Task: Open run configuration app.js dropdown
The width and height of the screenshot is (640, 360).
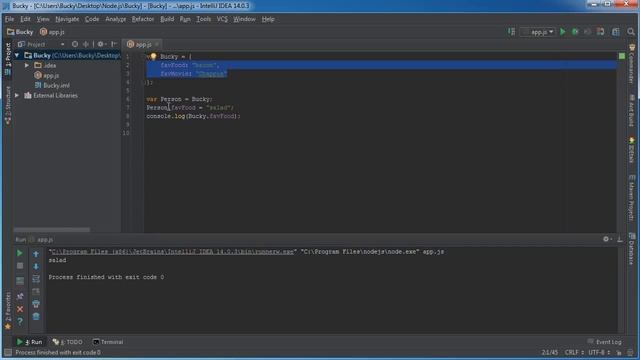Action: coord(538,32)
